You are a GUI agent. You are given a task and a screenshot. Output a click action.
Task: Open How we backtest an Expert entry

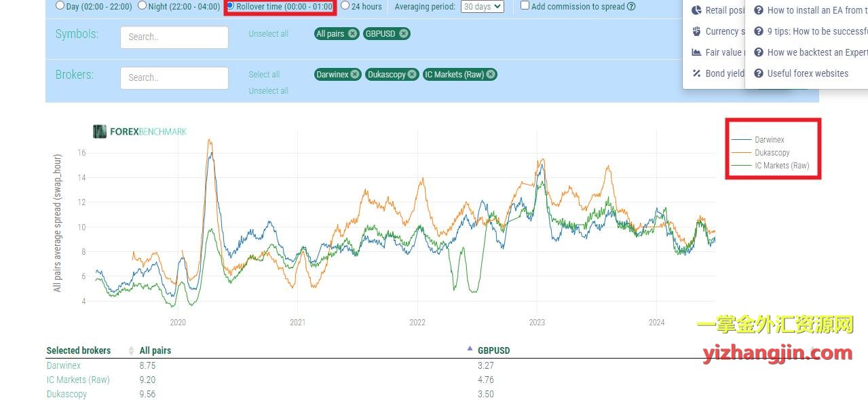click(x=811, y=52)
